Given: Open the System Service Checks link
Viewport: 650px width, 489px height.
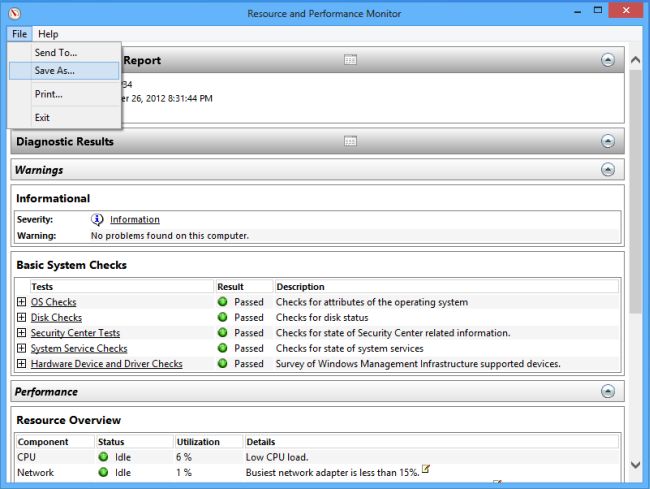Looking at the screenshot, I should tap(79, 349).
